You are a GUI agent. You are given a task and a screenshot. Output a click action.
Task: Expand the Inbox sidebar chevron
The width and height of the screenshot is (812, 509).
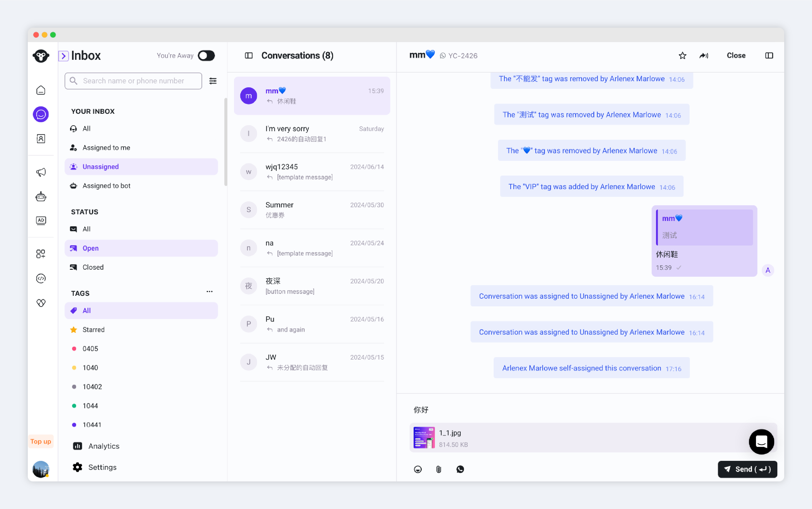click(63, 56)
